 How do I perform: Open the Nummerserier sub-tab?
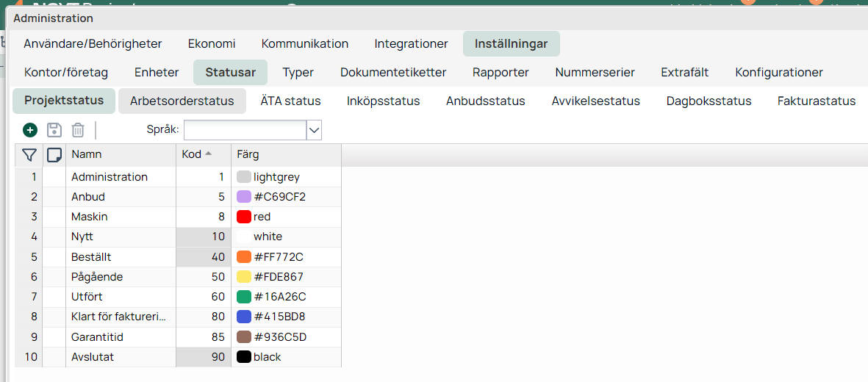tap(595, 73)
